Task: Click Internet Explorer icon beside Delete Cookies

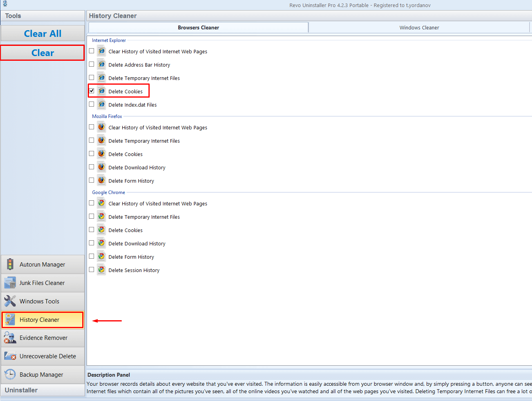Action: pos(101,91)
